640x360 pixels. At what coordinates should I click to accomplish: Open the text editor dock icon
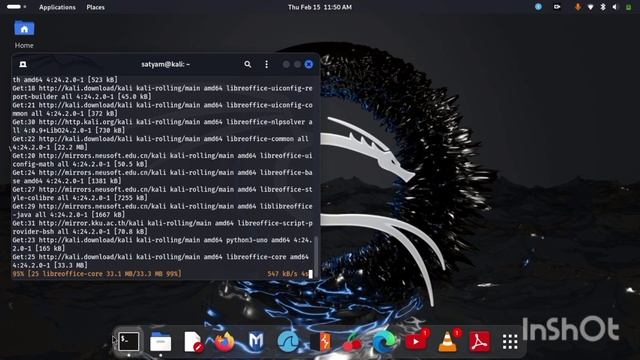click(193, 341)
